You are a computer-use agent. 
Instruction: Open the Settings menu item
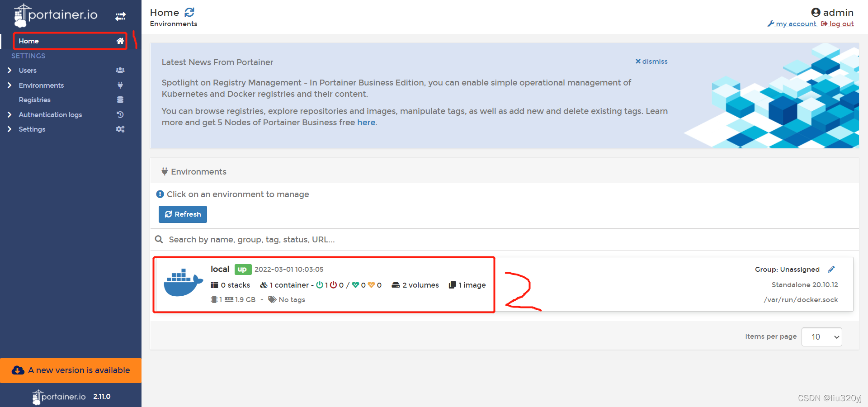pos(71,129)
